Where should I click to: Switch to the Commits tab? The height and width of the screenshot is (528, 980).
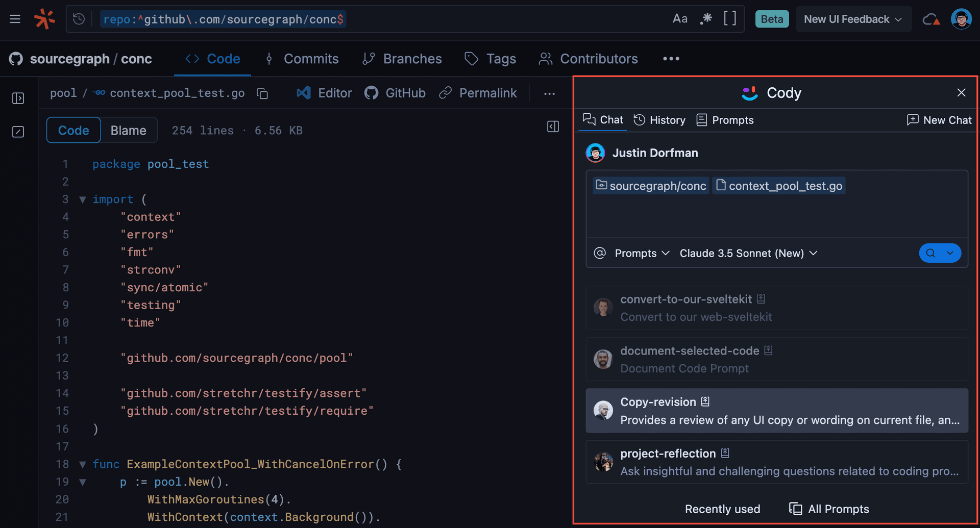tap(301, 59)
